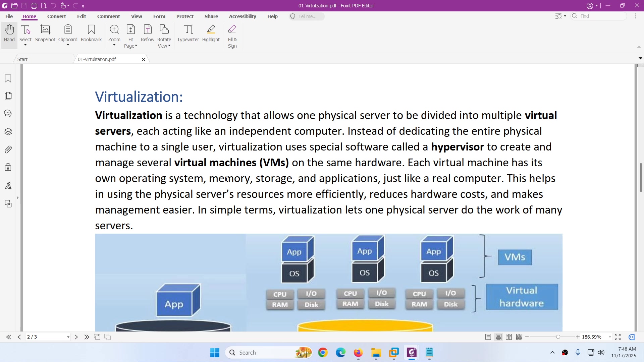Open the Comment ribbon tab
Screen dimensions: 644x362
[109, 16]
